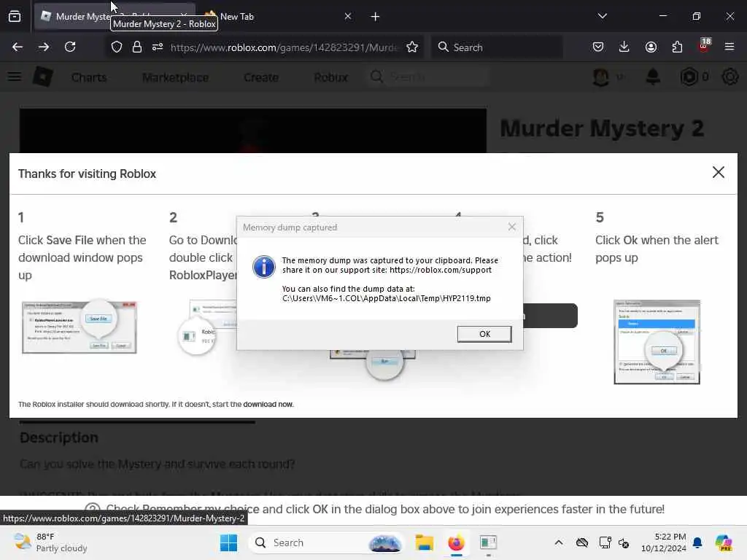The width and height of the screenshot is (747, 560).
Task: Open Robux balance icon
Action: pyautogui.click(x=689, y=77)
